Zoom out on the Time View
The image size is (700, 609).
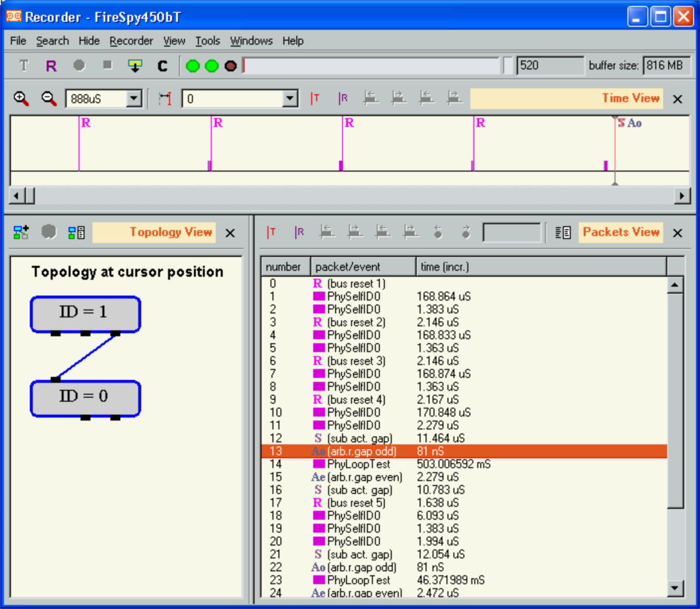click(x=49, y=99)
